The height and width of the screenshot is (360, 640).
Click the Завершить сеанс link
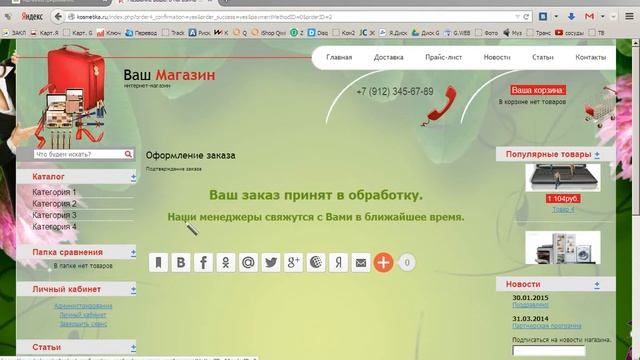pyautogui.click(x=83, y=324)
